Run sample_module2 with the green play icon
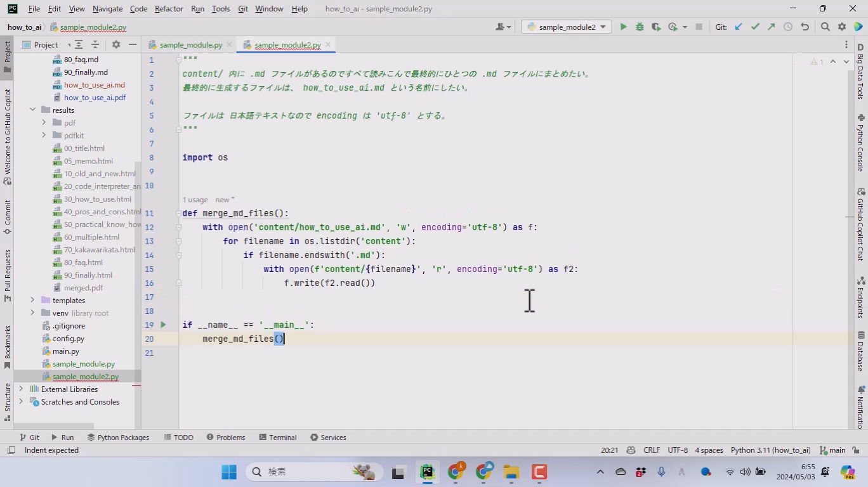This screenshot has width=868, height=487. (623, 27)
